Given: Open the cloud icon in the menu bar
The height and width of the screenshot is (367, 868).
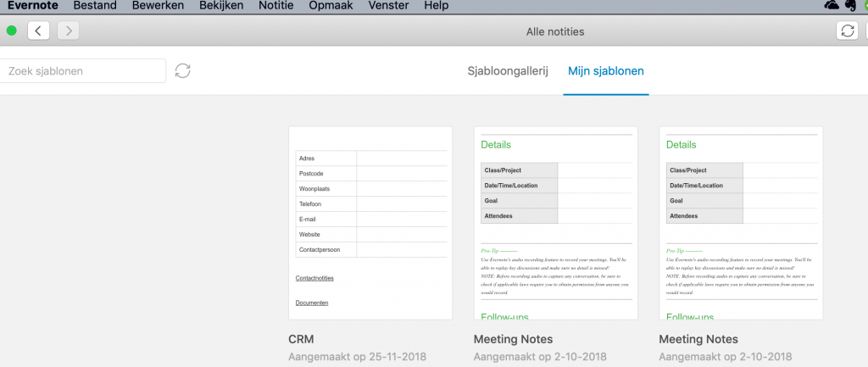Looking at the screenshot, I should 832,6.
